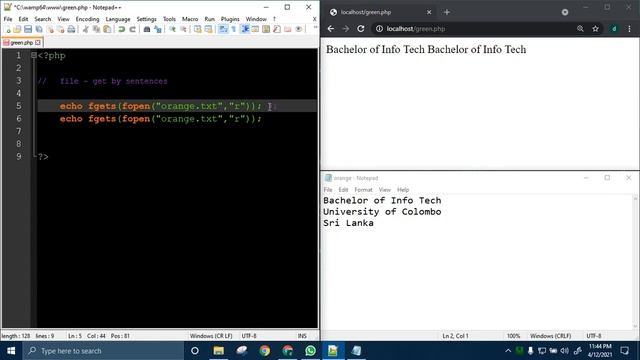
Task: Save the file with the Save icon
Action: [28, 29]
